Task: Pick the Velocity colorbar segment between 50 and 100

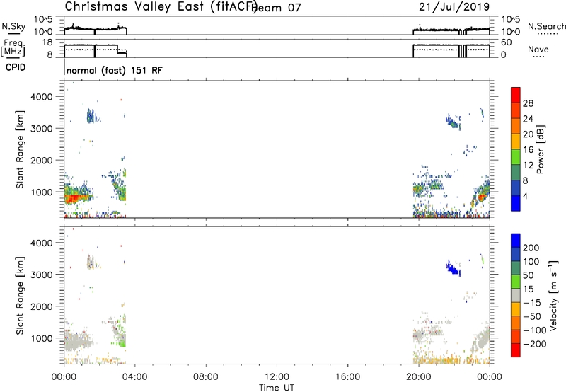Action: click(516, 268)
